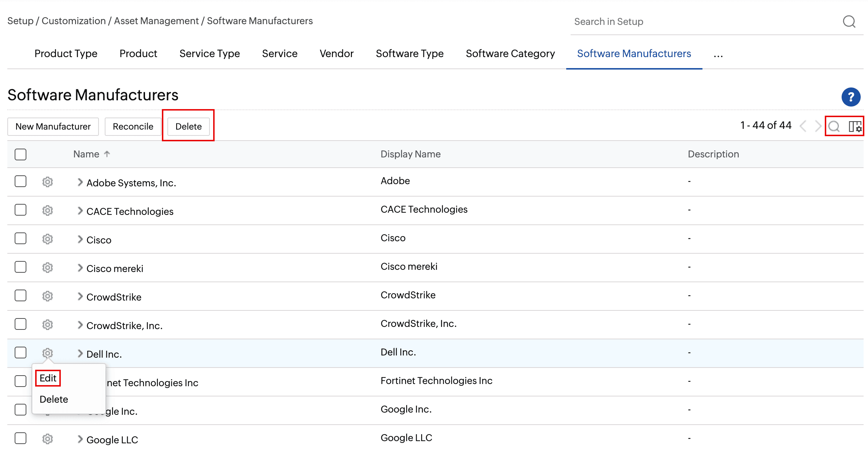This screenshot has width=868, height=451.
Task: Open the gear actions icon for CrowdStrike
Action: tap(47, 295)
